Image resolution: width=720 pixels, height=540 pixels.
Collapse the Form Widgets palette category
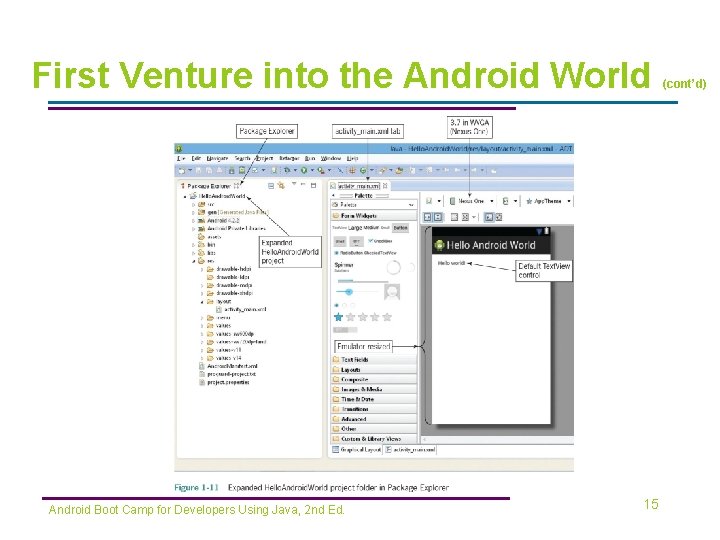tap(374, 215)
